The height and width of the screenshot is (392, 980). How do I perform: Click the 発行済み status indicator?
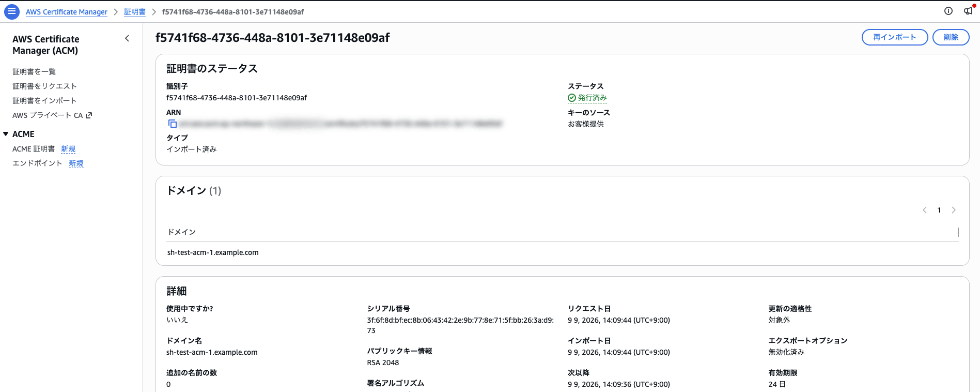tap(587, 98)
